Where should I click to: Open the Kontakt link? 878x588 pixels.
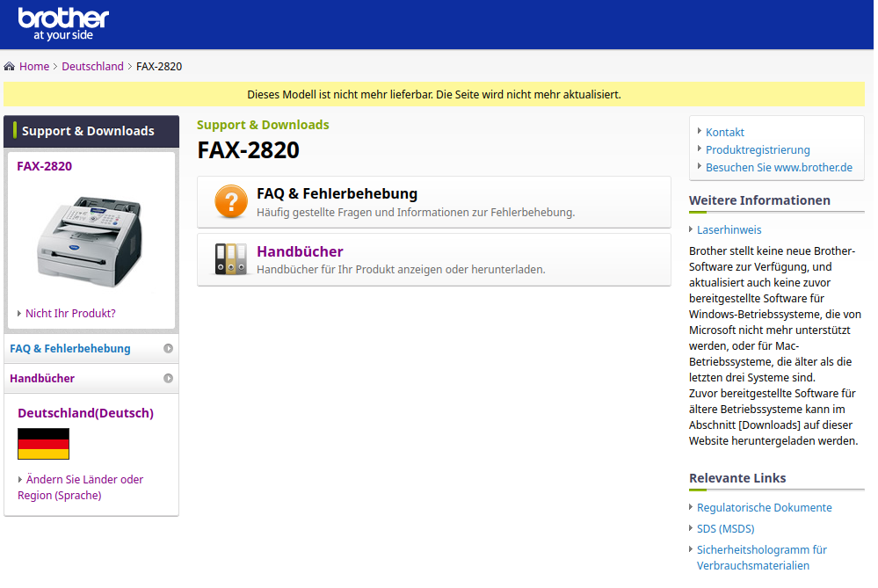(x=724, y=133)
